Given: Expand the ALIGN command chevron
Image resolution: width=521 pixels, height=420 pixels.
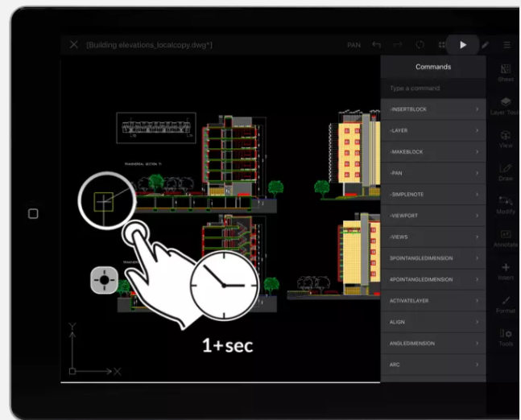Looking at the screenshot, I should point(477,322).
